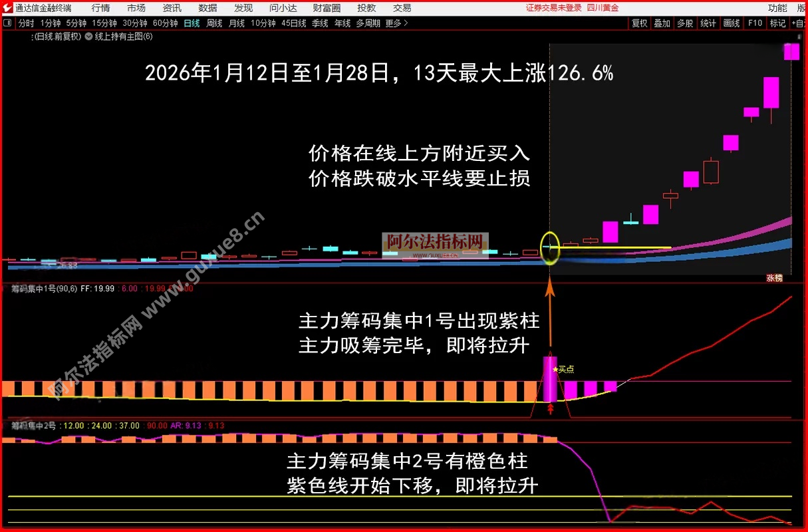Click the 复权 price adjustment icon
Screen dimensions: 808x532
coord(639,23)
